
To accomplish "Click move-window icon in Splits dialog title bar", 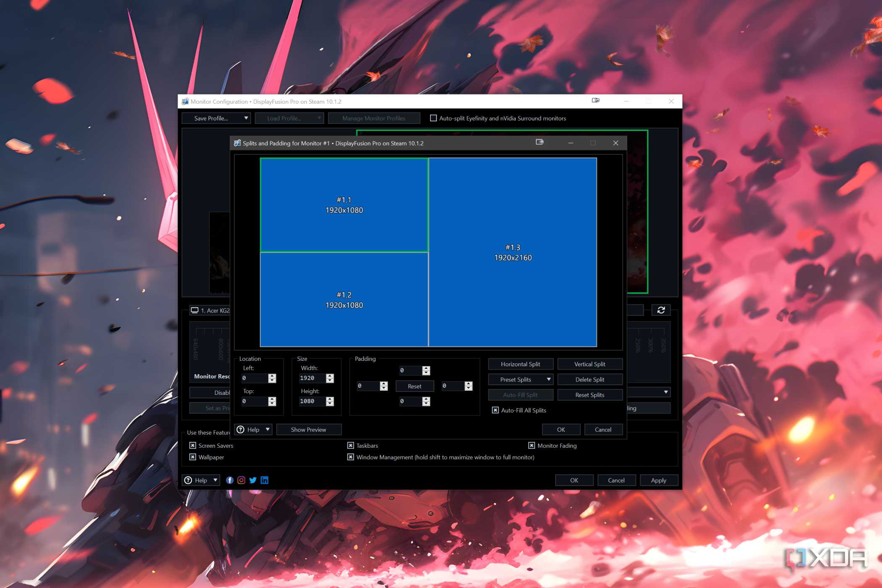I will point(540,142).
